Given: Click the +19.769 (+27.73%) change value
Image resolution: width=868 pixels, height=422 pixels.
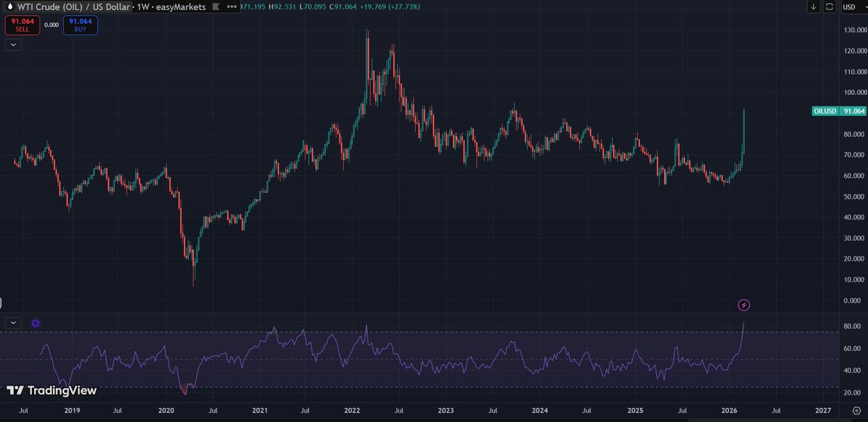Looking at the screenshot, I should pyautogui.click(x=389, y=7).
